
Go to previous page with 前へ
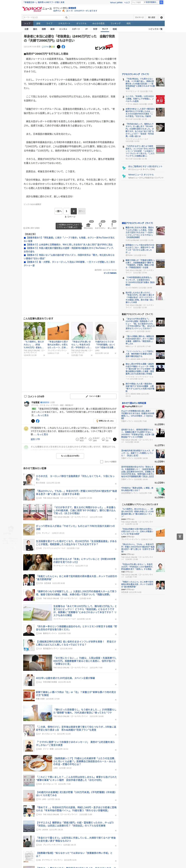click(59, 211)
